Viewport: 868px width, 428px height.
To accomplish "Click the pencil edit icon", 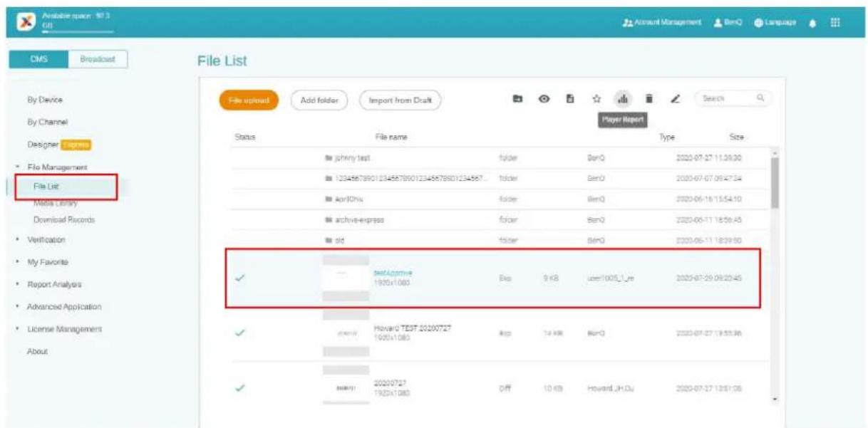I will click(x=675, y=100).
